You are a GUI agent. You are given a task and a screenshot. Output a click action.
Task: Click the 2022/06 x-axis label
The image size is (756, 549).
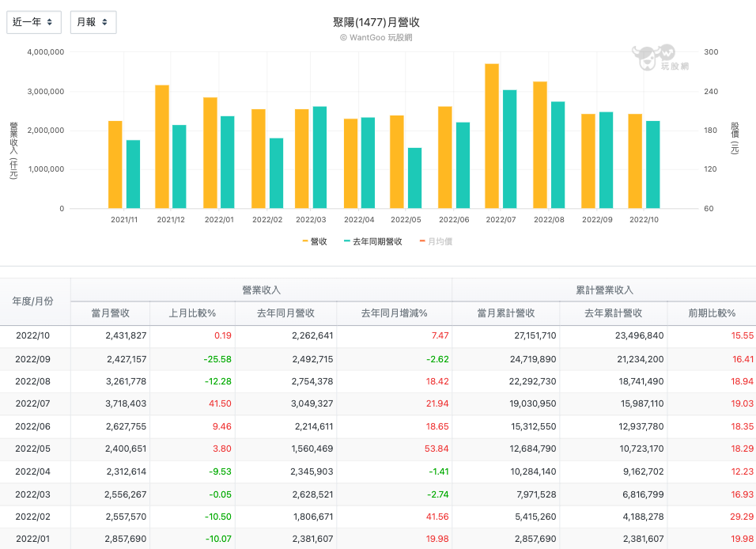pos(454,220)
